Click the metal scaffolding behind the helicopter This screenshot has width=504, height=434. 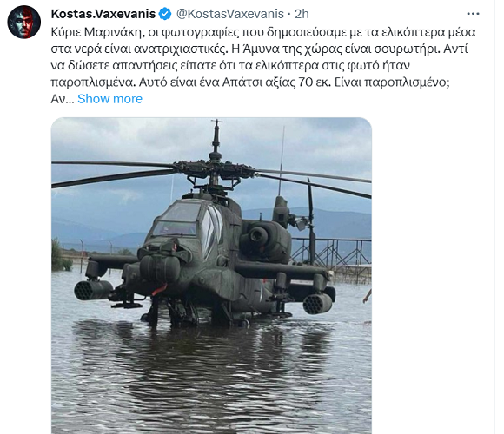333,253
